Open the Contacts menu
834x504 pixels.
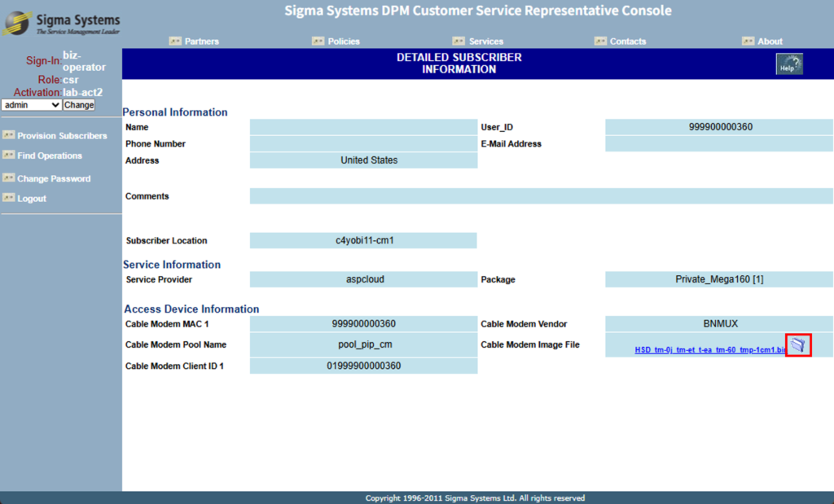tap(628, 42)
